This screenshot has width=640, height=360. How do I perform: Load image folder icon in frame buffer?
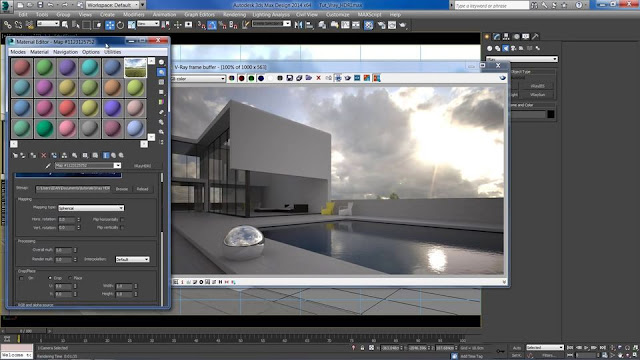coord(309,78)
